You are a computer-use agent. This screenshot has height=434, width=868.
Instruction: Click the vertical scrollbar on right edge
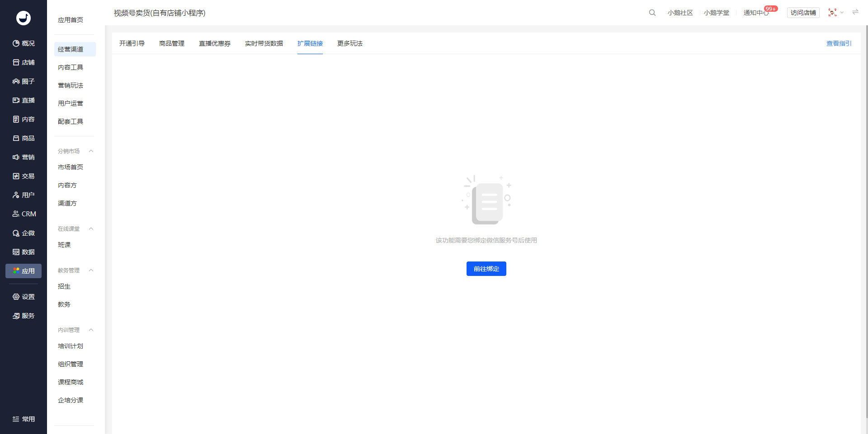866,221
